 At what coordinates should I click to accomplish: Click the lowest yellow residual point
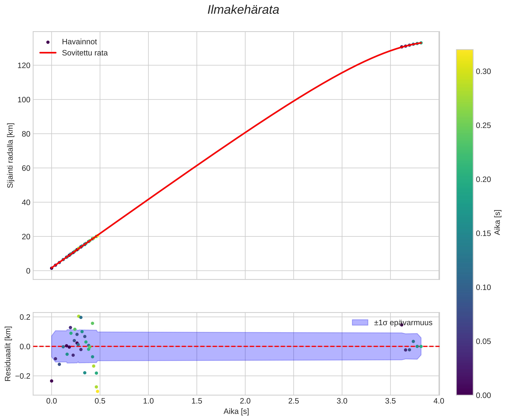coord(97,391)
